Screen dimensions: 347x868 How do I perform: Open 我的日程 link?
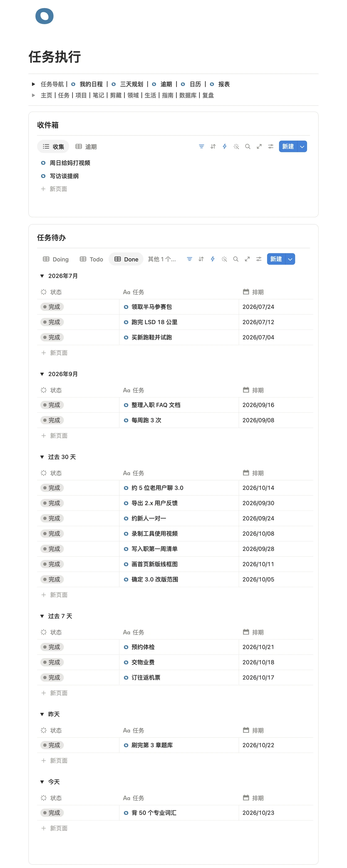[x=91, y=84]
